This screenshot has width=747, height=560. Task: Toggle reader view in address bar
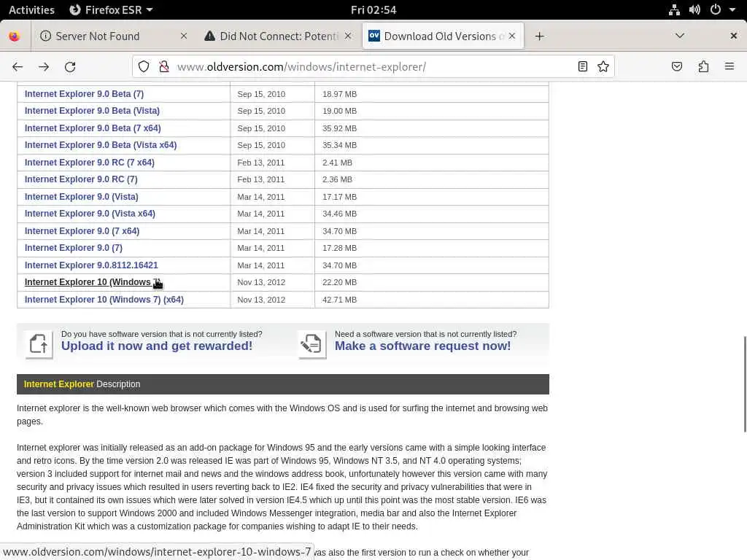click(583, 66)
